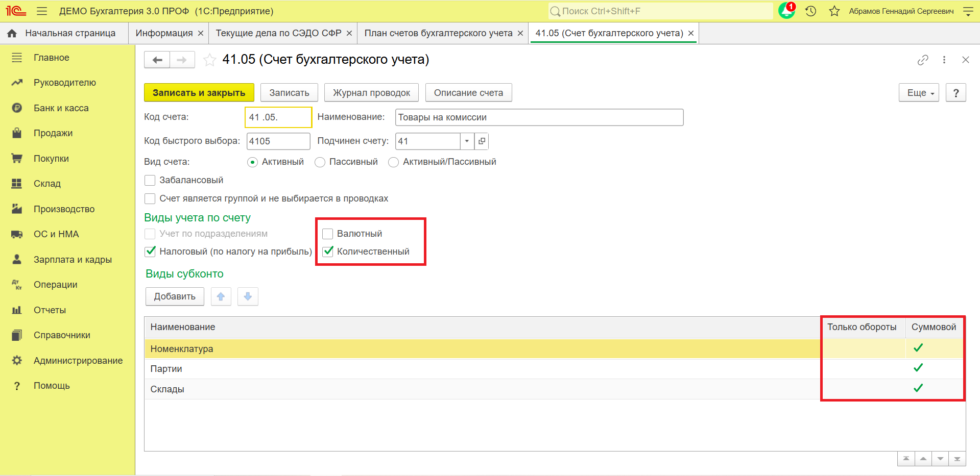Open the Администрирование section
This screenshot has width=980, height=476.
tap(67, 361)
